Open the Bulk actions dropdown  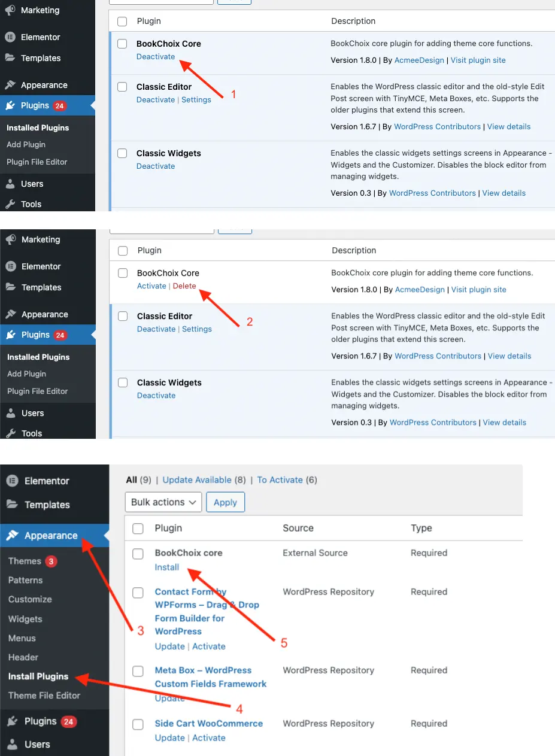click(x=163, y=502)
